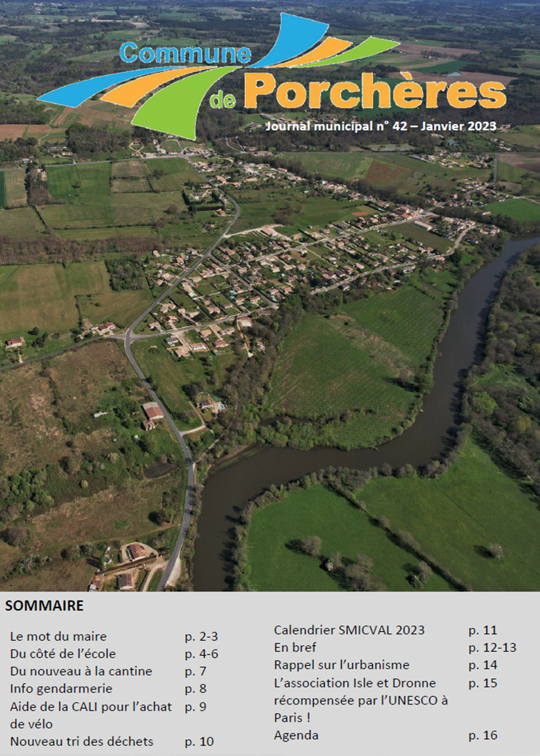Open "Rappel sur l'urbanisme" entry

point(341,665)
